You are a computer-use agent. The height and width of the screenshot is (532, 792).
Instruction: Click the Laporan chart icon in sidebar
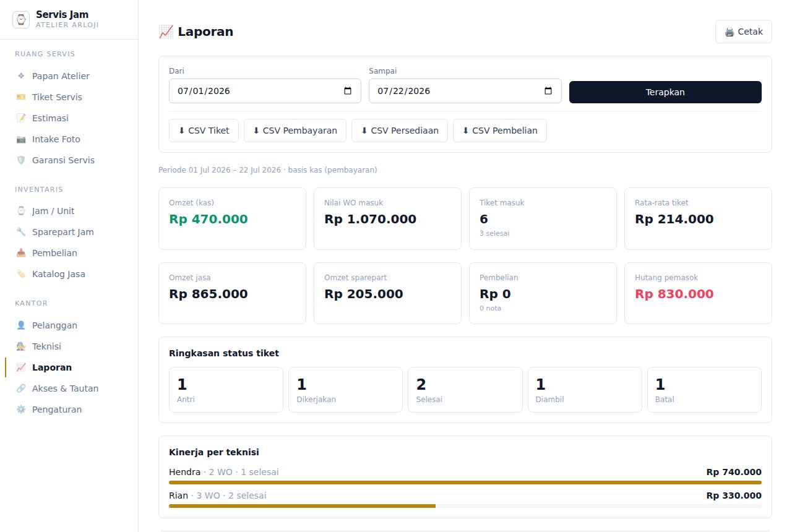point(21,367)
